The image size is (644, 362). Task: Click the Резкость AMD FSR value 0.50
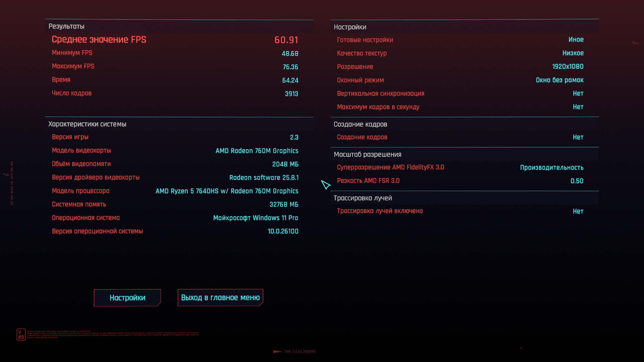[x=577, y=181]
